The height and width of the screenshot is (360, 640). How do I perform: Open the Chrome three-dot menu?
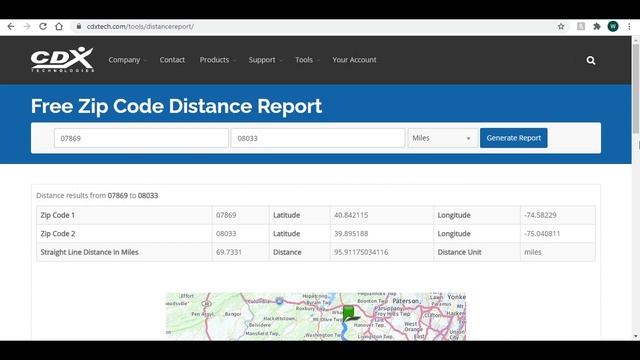629,27
